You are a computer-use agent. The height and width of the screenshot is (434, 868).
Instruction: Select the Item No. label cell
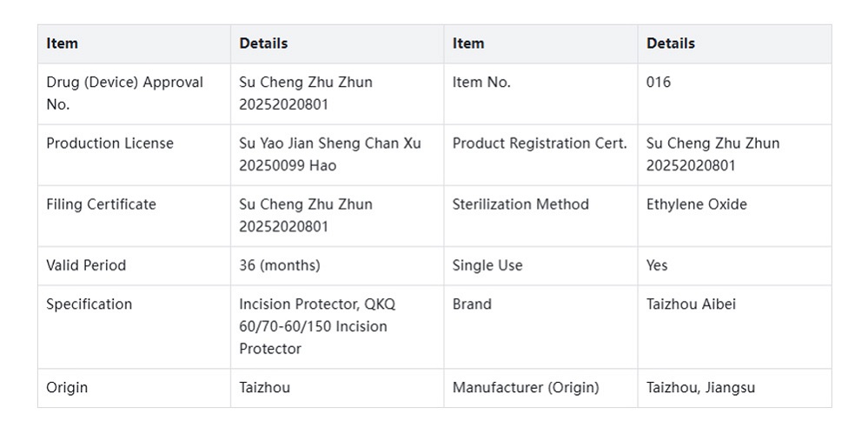pos(481,83)
